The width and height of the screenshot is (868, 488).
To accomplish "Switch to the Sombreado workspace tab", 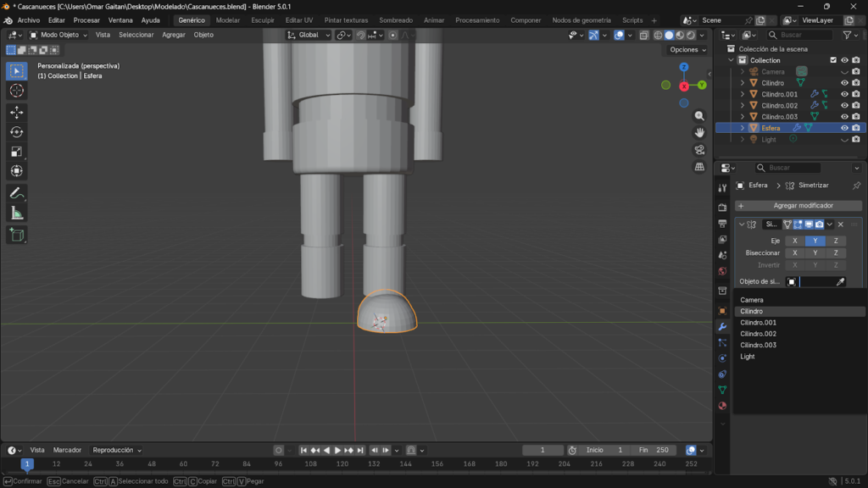I will pyautogui.click(x=396, y=19).
